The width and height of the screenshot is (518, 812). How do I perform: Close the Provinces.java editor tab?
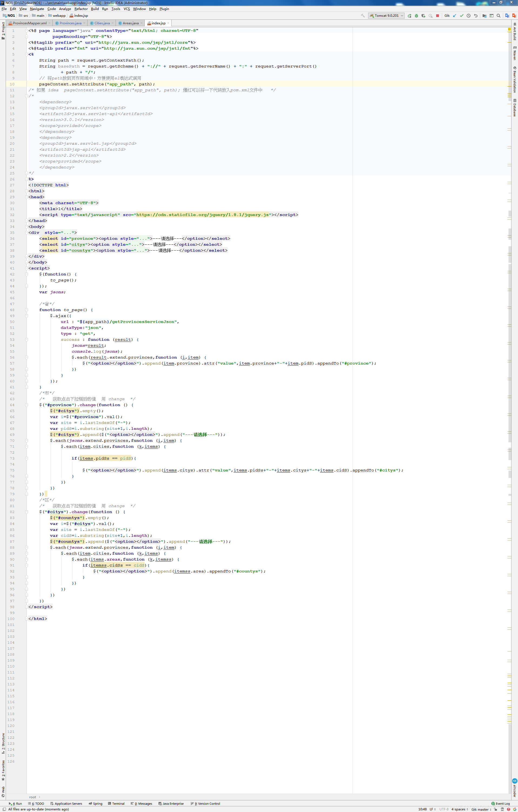click(x=84, y=23)
